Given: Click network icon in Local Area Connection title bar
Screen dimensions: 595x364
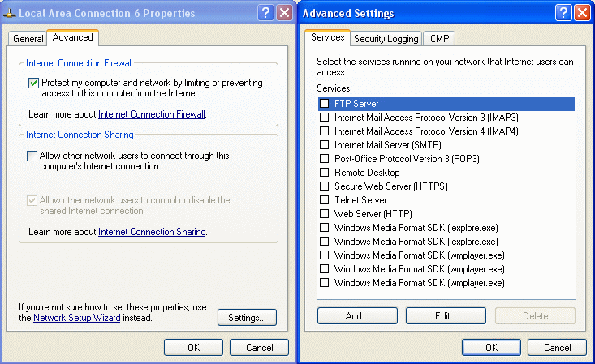Looking at the screenshot, I should 11,13.
